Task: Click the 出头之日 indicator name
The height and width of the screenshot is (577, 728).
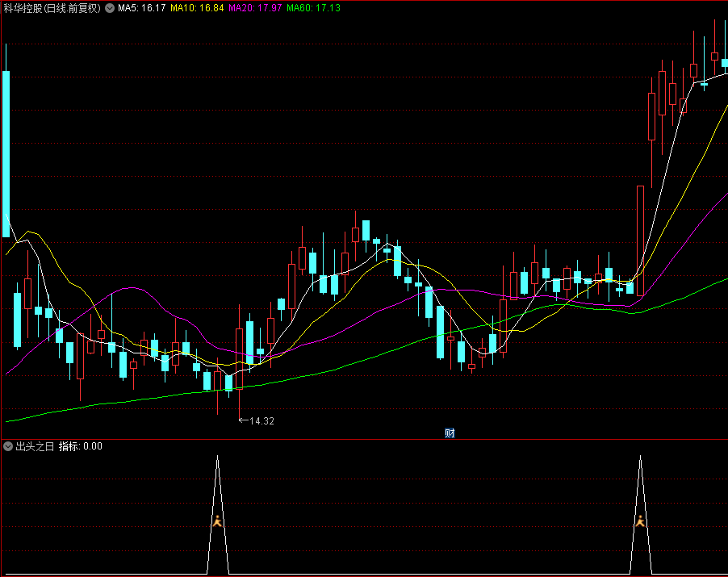Action: point(35,446)
